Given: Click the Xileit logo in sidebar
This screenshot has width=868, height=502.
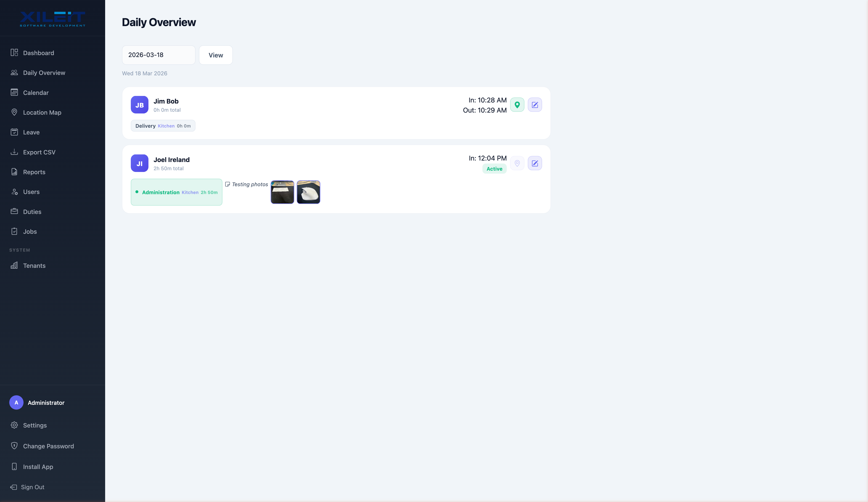Looking at the screenshot, I should (x=52, y=19).
